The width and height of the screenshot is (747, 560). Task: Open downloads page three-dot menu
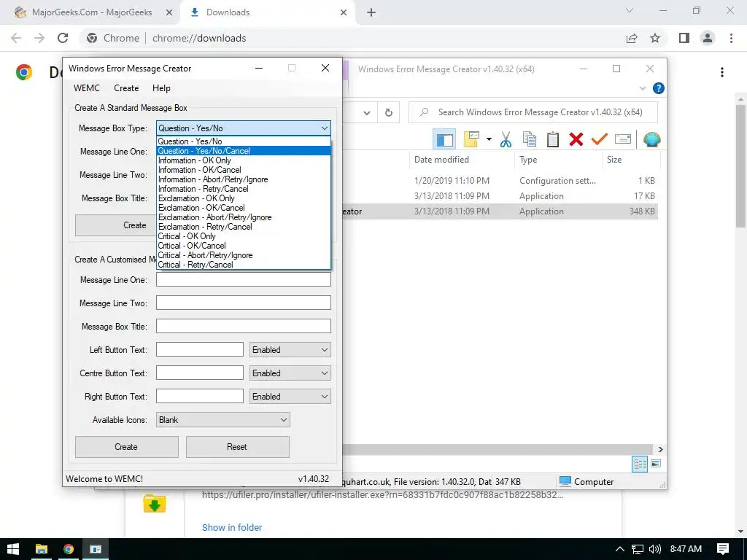[722, 72]
